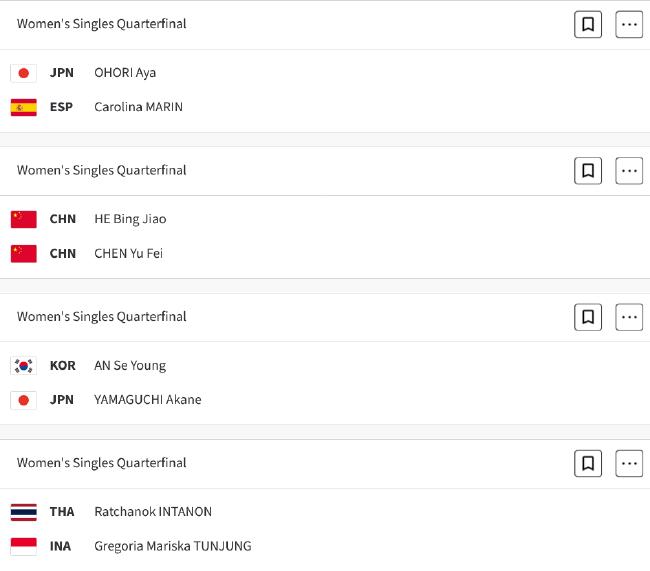The height and width of the screenshot is (571, 650).
Task: Bookmark the AN Se Young vs YAMAGUCHI match
Action: pyautogui.click(x=588, y=317)
